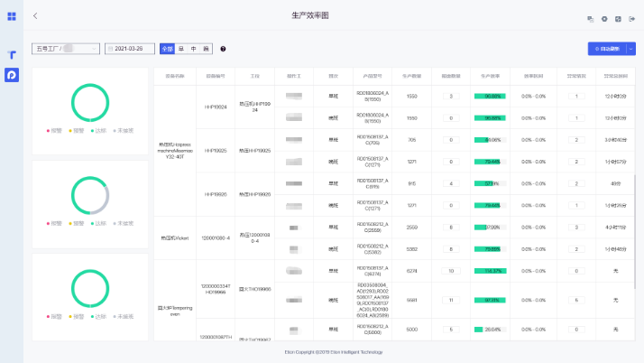Click production quantity 6274

412,271
